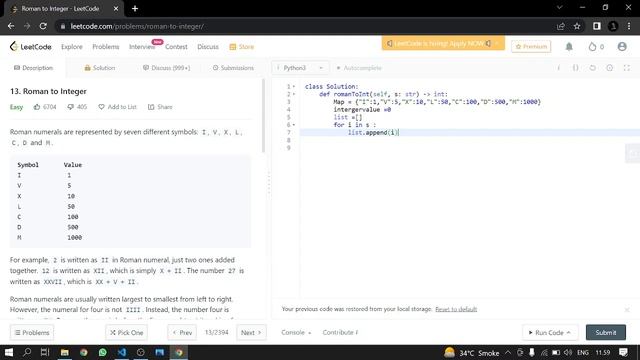Collapse the code fold arrow at line 1
The height and width of the screenshot is (360, 640).
click(294, 87)
